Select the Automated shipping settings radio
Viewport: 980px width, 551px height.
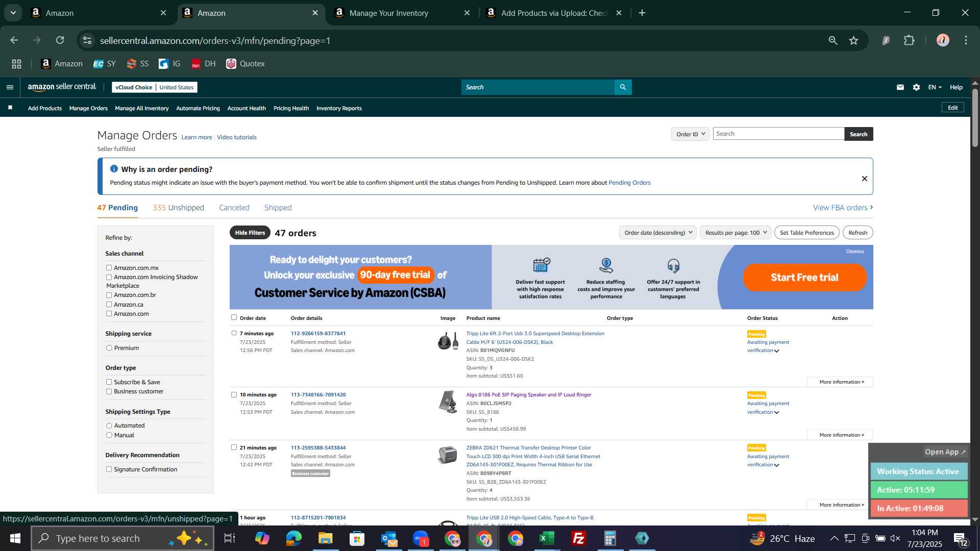tap(109, 425)
